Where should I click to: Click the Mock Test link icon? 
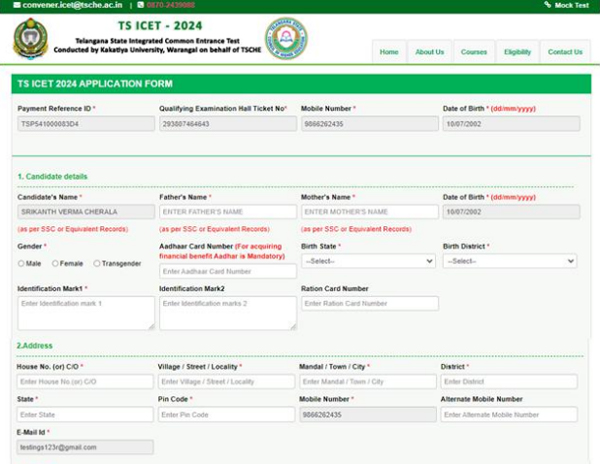548,5
